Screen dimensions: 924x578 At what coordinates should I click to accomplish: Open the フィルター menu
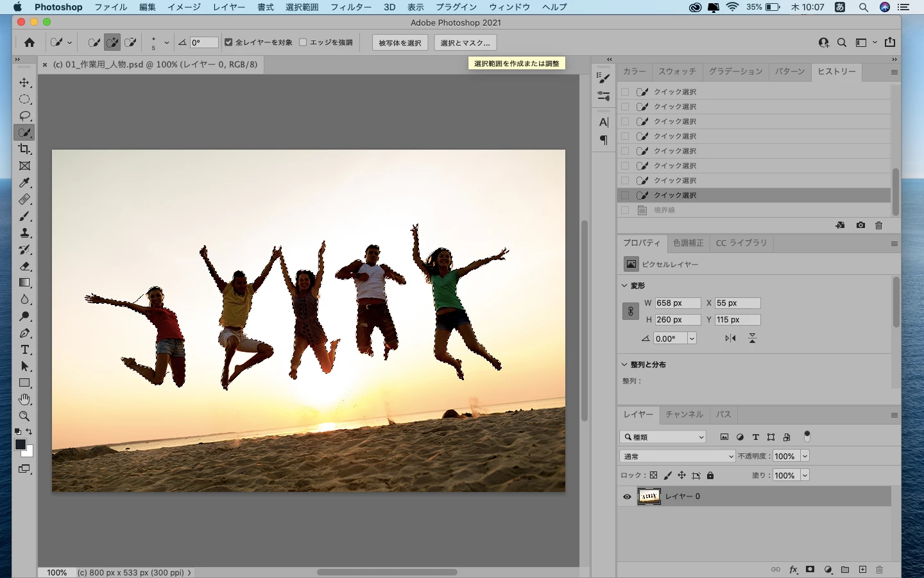coord(351,7)
